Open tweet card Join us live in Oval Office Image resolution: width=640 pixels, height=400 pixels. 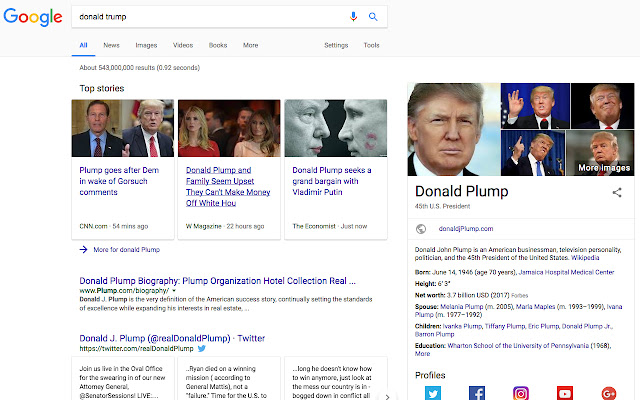(x=123, y=378)
